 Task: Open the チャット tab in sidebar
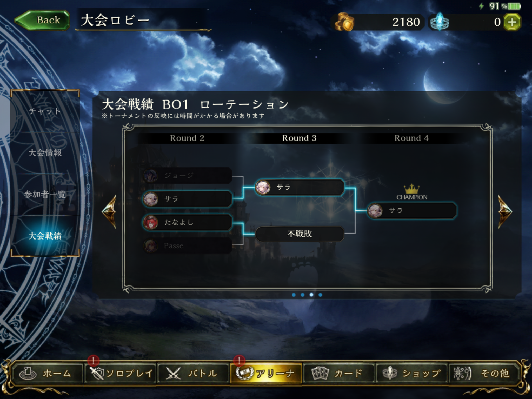[45, 111]
